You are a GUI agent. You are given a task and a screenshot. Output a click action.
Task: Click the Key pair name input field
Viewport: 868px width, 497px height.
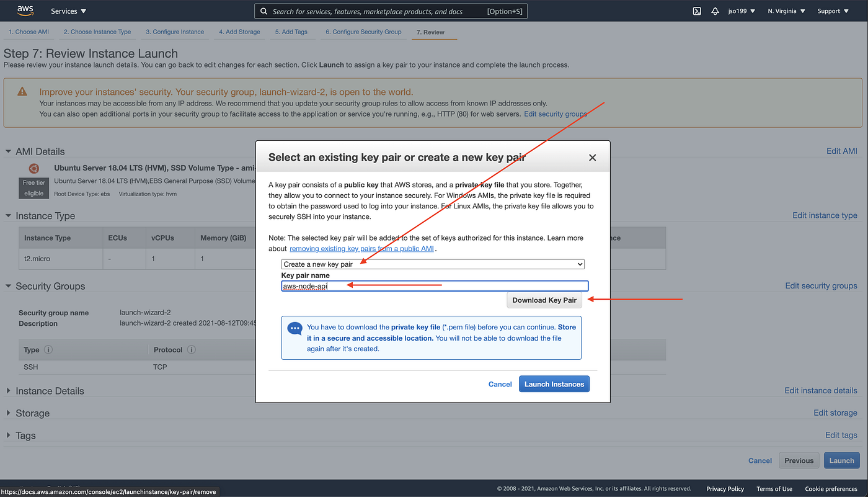434,285
